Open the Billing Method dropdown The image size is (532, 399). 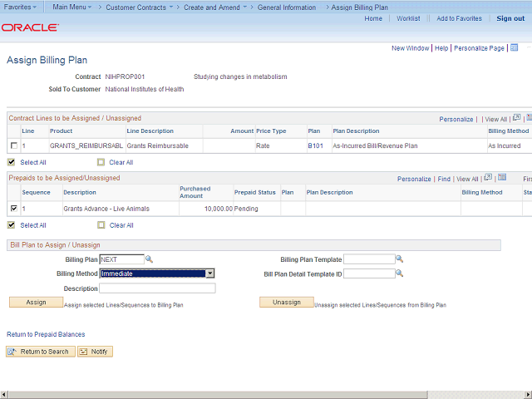click(x=210, y=273)
